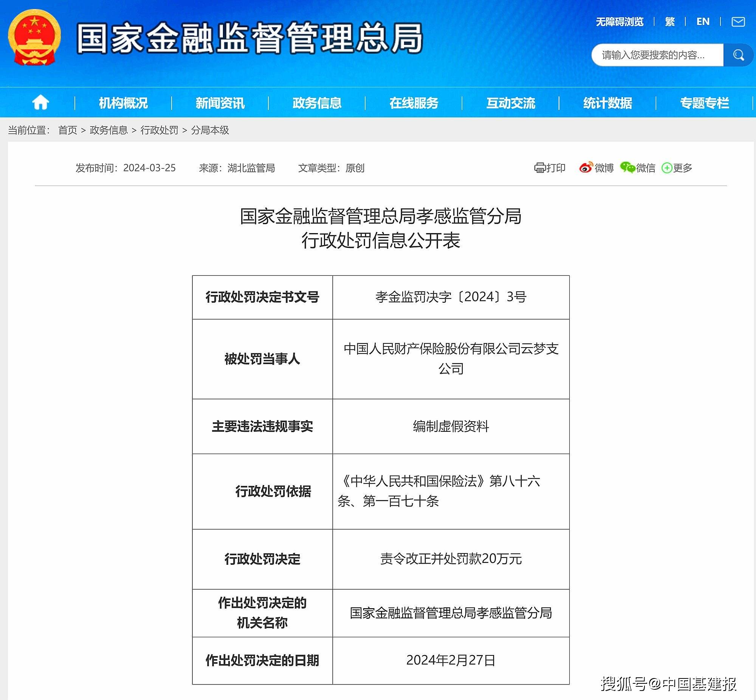Open 新闻资讯 menu
The width and height of the screenshot is (756, 700).
(x=220, y=103)
